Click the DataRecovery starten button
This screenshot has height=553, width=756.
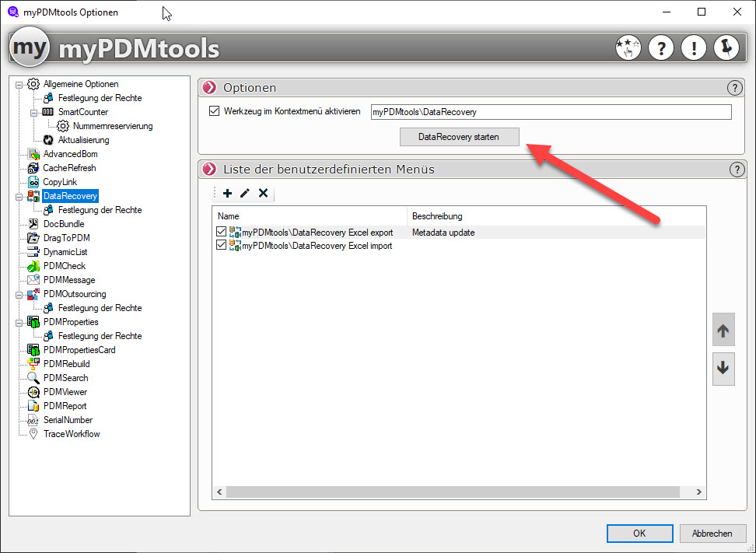[459, 137]
